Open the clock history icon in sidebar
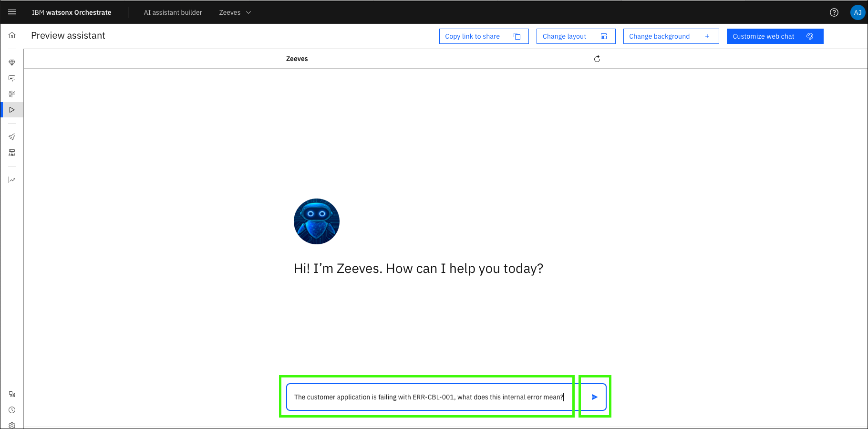868x429 pixels. click(x=12, y=410)
